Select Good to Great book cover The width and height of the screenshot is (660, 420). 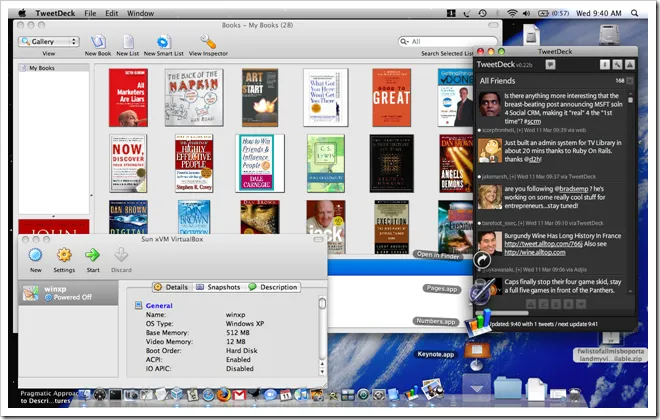(x=391, y=98)
